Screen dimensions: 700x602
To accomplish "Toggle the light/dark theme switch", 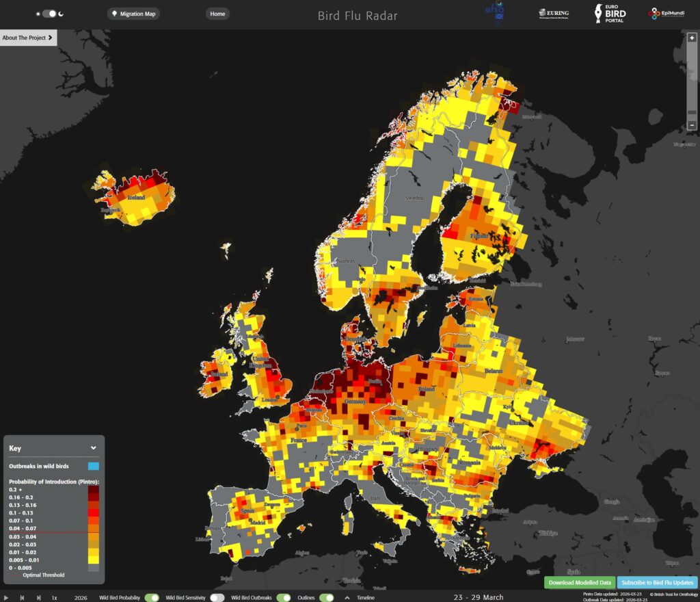I will (x=50, y=14).
